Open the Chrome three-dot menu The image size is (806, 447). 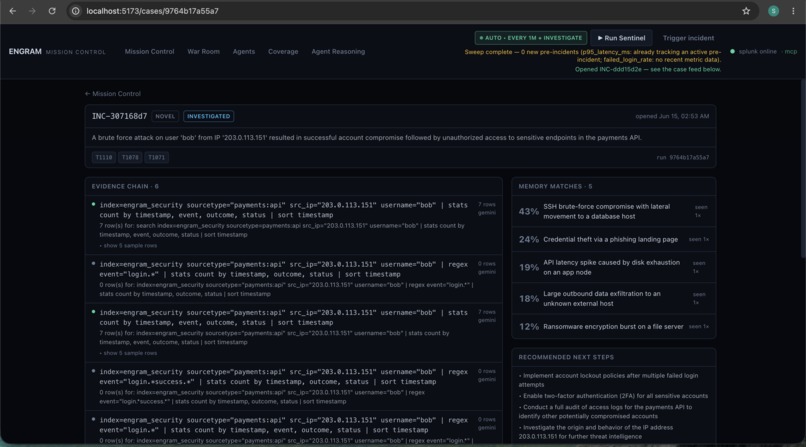(x=793, y=11)
